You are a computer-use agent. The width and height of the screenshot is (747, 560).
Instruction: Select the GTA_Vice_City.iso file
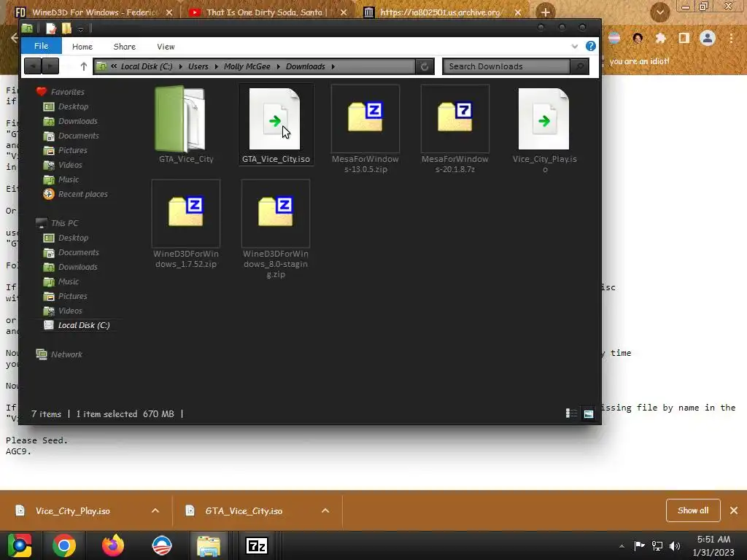click(275, 125)
